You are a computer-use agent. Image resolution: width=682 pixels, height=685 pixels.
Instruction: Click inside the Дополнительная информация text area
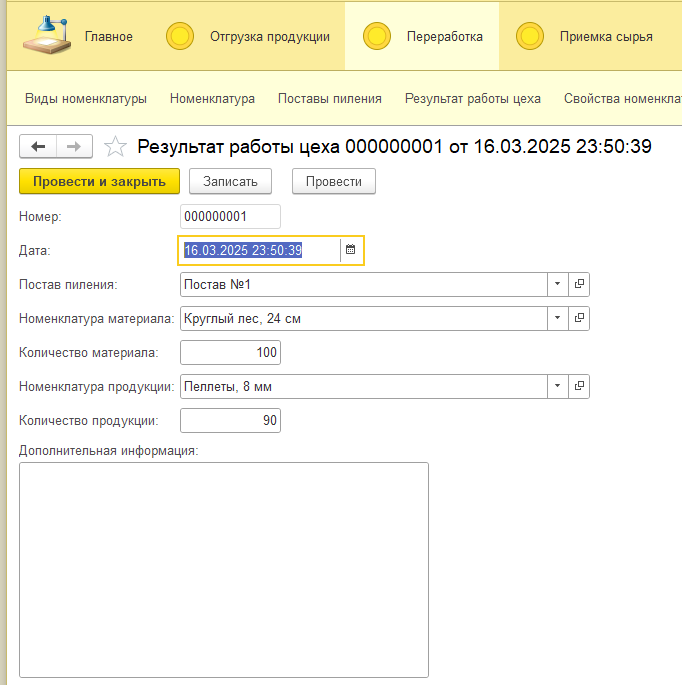click(224, 570)
